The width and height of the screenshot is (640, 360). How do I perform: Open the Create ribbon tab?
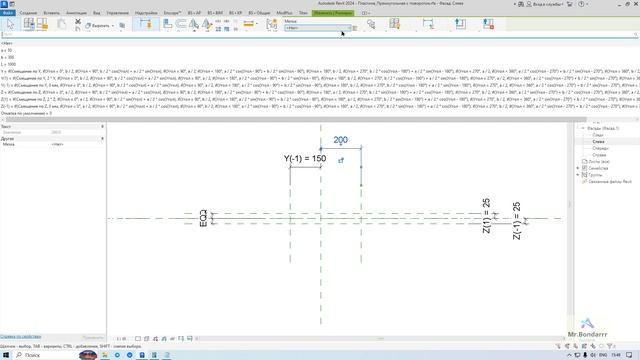pyautogui.click(x=28, y=13)
